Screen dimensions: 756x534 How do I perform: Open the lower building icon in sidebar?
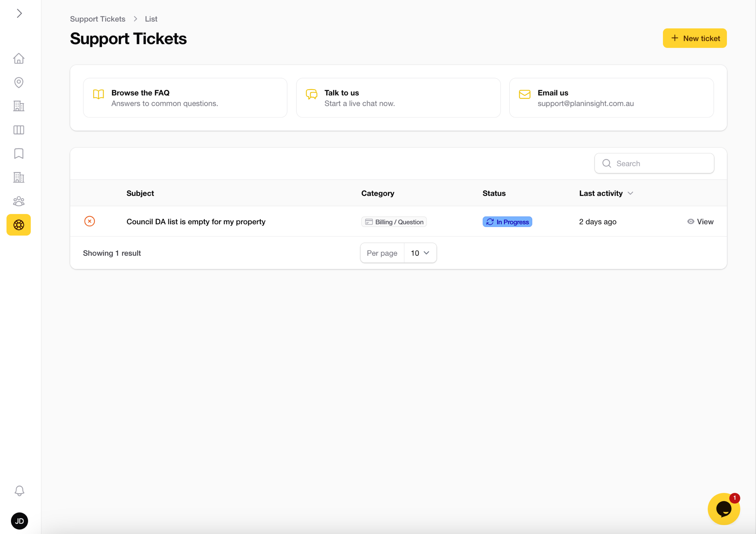pos(19,177)
